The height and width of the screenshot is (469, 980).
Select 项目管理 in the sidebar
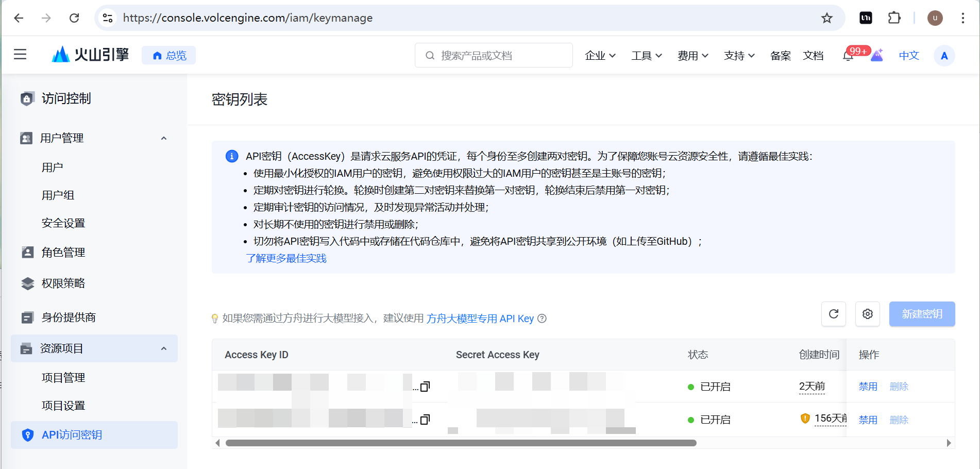(63, 378)
